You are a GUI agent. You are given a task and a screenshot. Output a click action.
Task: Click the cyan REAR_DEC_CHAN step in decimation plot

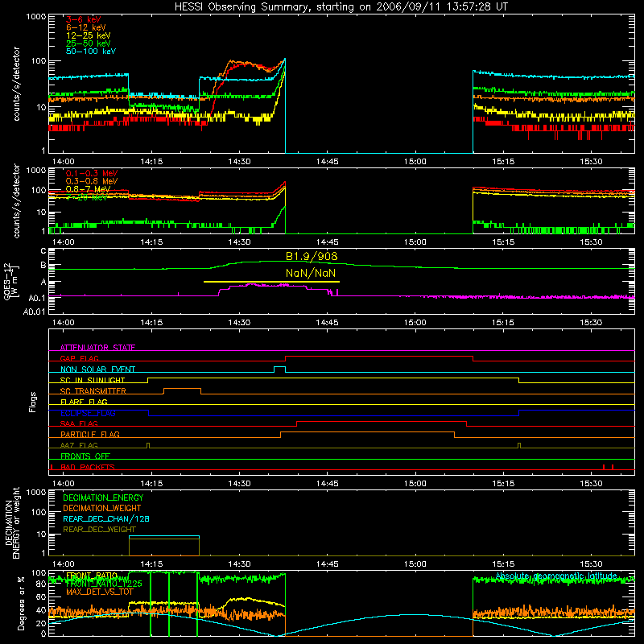(x=164, y=536)
